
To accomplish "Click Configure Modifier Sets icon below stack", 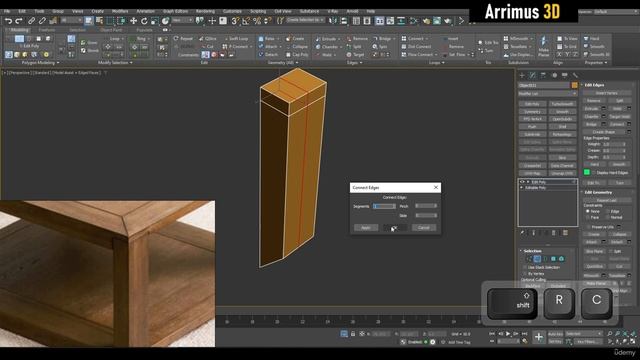I will pyautogui.click(x=565, y=233).
